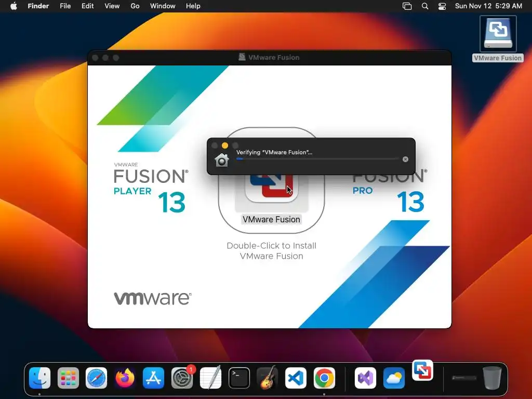Click the VMware Fusion label under installer icon
The image size is (532, 399).
(x=271, y=220)
